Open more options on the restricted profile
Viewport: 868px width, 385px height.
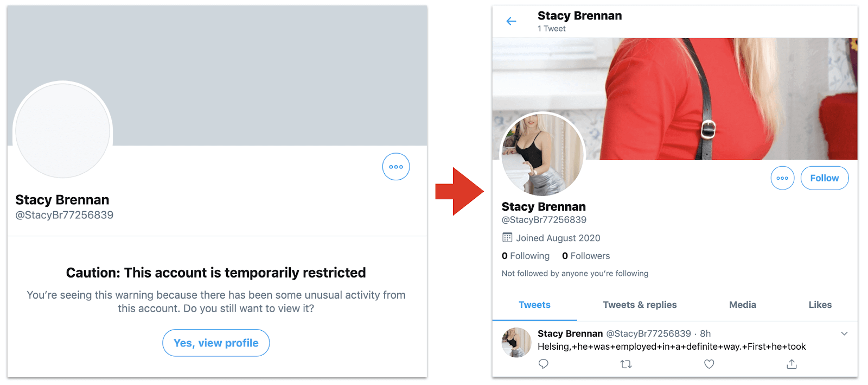coord(396,167)
